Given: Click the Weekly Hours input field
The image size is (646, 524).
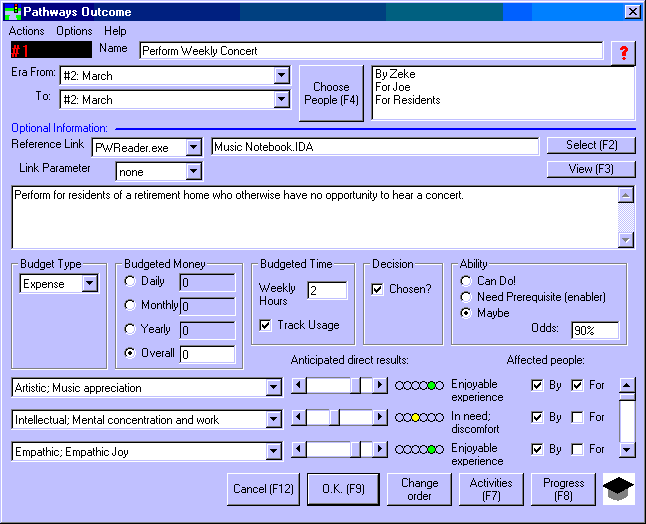Looking at the screenshot, I should coord(326,291).
